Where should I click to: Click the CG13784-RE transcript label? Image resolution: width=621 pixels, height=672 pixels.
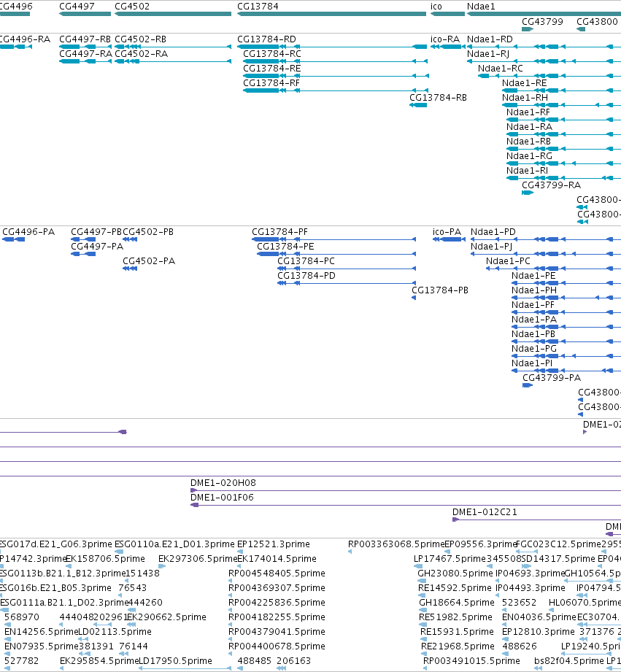(272, 68)
